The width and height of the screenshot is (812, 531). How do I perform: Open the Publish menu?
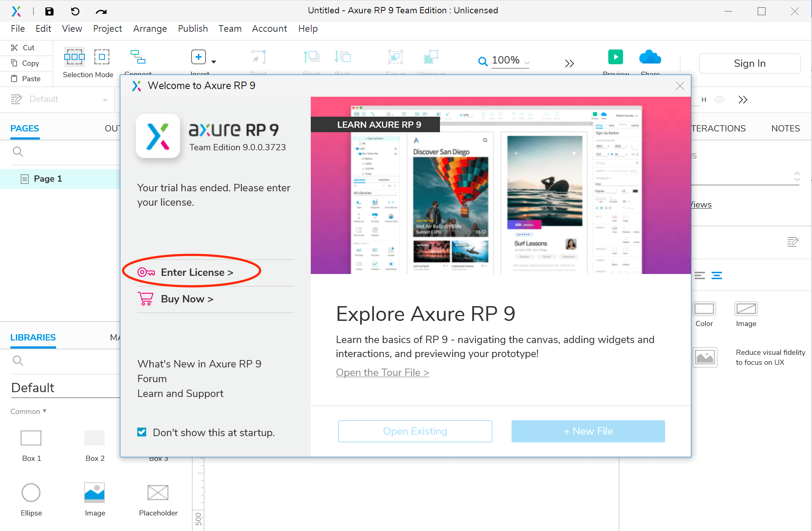[x=193, y=29]
